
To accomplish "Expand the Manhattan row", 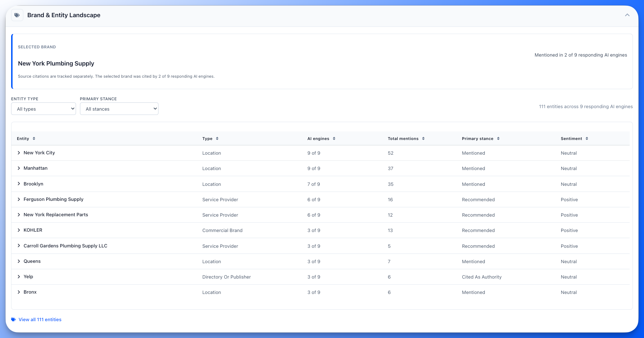I will (x=19, y=168).
